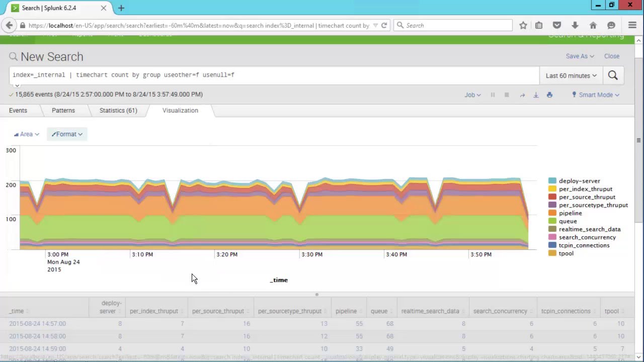Screen dimensions: 644x362
Task: Click the browser address bar URL
Action: click(x=199, y=25)
